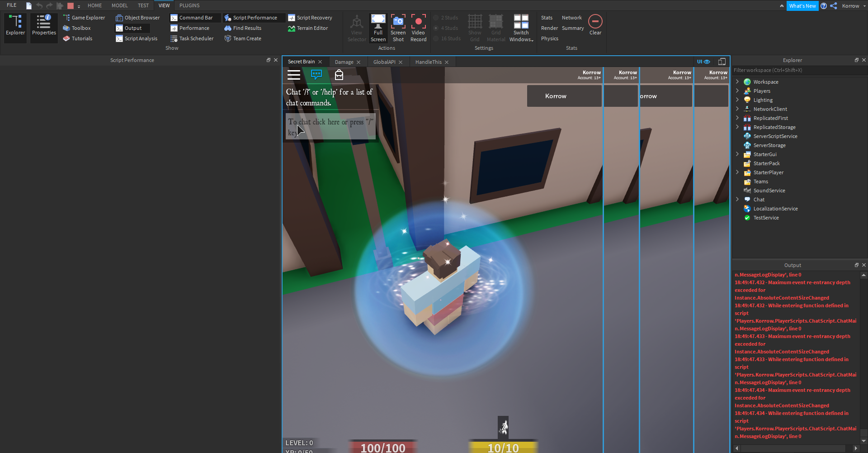This screenshot has height=453, width=868.
Task: Take a Screen Shot
Action: (x=398, y=28)
